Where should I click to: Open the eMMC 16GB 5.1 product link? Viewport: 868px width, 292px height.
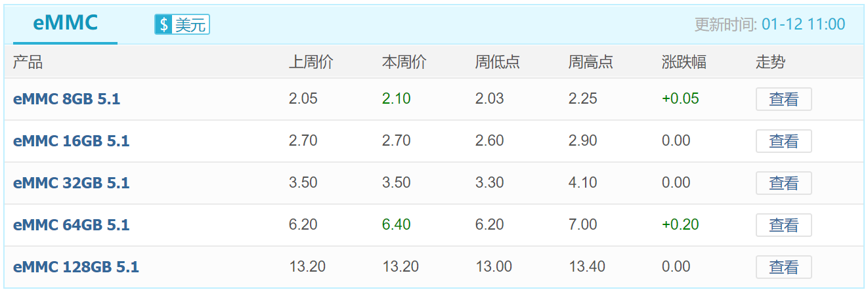pyautogui.click(x=71, y=141)
